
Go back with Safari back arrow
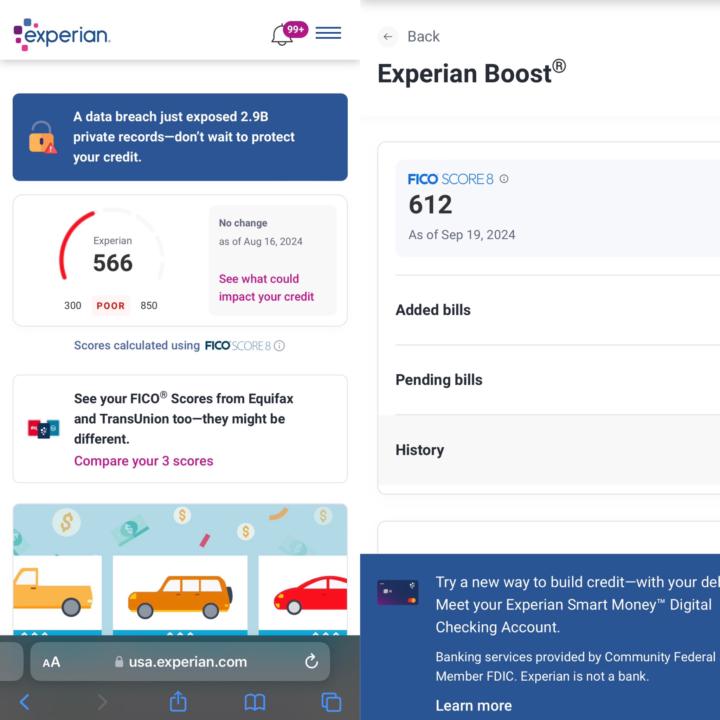coord(25,702)
